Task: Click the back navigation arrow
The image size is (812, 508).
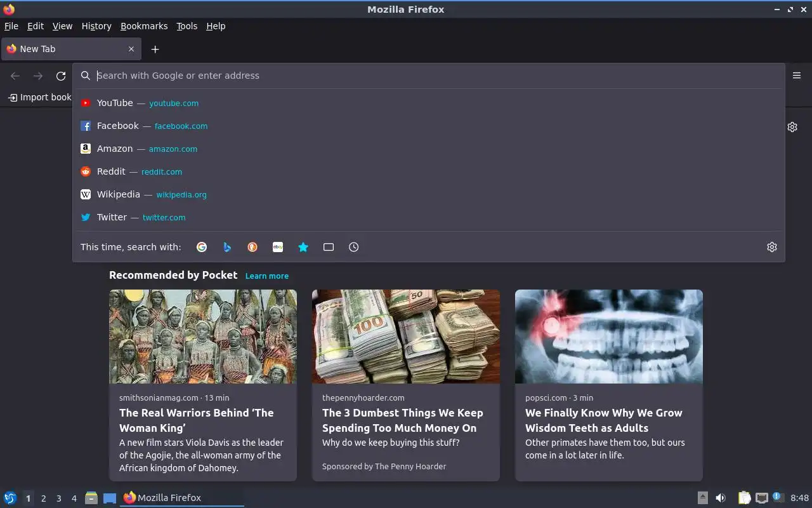Action: point(15,76)
